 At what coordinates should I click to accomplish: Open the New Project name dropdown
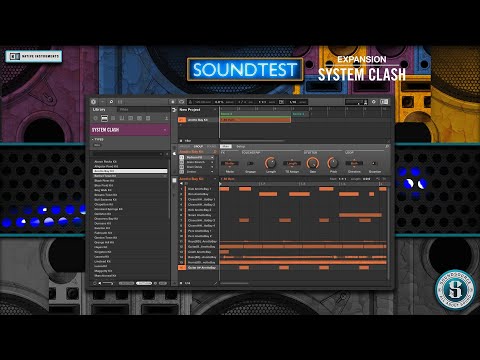[215, 110]
